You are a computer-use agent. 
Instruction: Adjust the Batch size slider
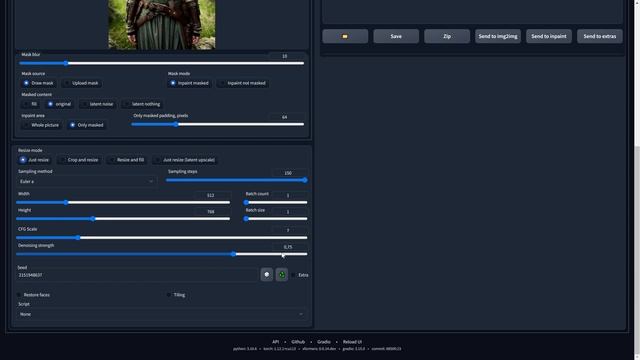point(276,219)
